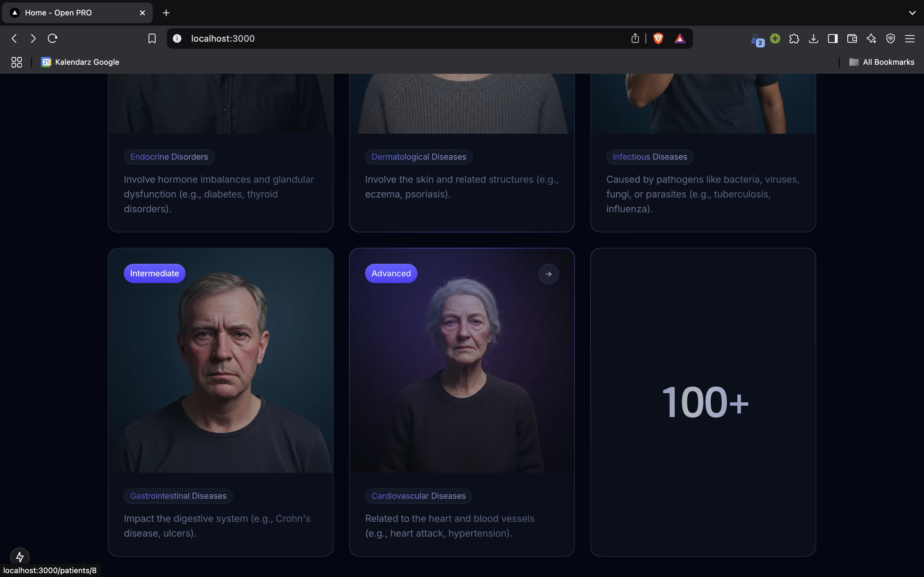Image resolution: width=924 pixels, height=577 pixels.
Task: Toggle the browser sidebar panel icon
Action: coord(832,38)
